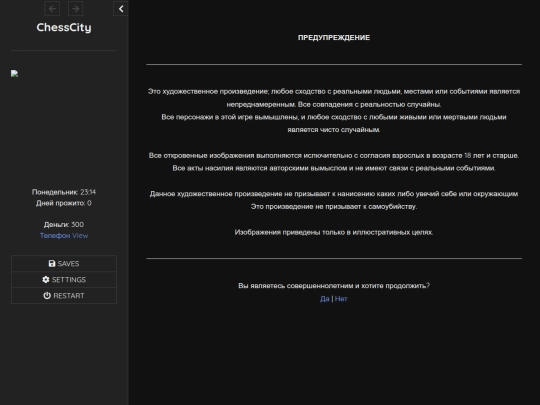
Task: Open the SAVES menu
Action: pos(64,263)
